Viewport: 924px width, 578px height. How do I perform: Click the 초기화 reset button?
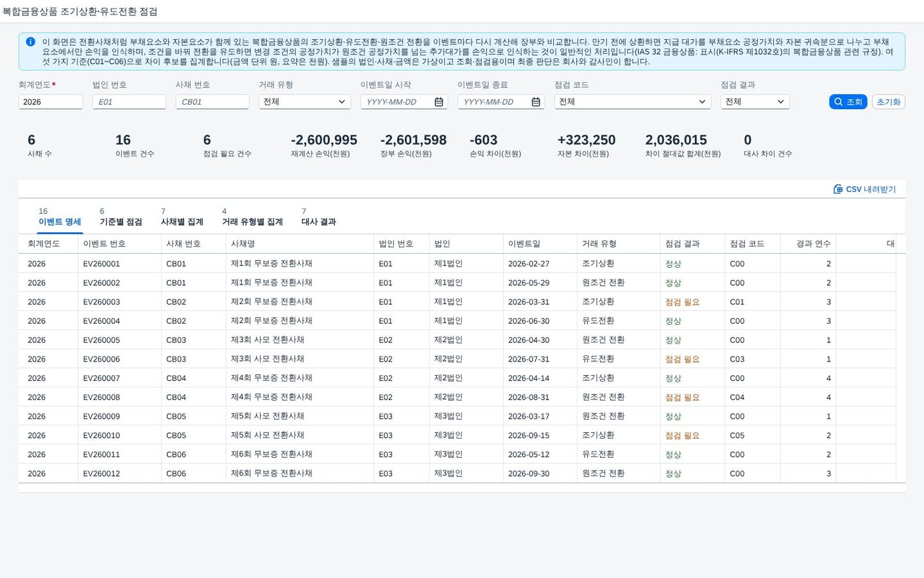[x=889, y=102]
